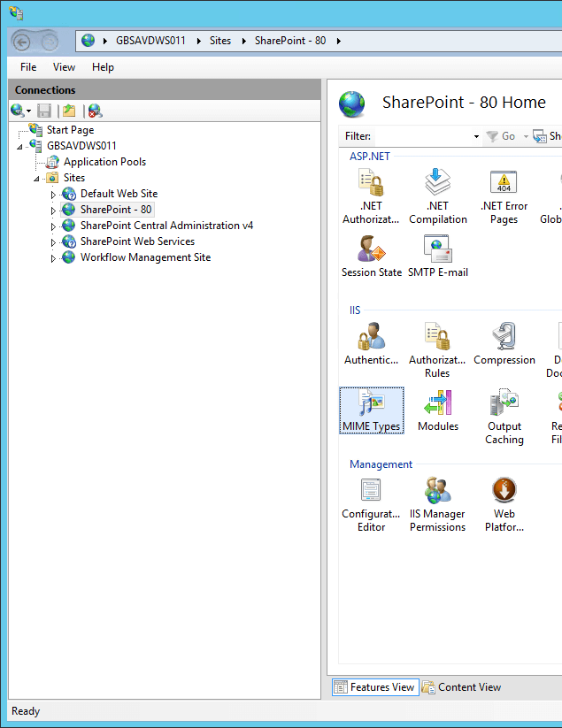Open dropdown arrow after GBSAVDWS011 breadcrumb

(198, 41)
